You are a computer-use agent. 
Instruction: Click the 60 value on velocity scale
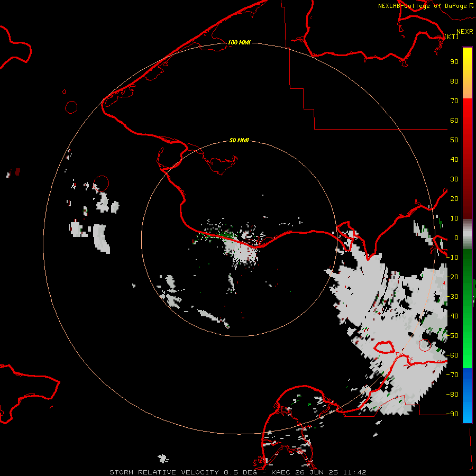click(x=454, y=120)
